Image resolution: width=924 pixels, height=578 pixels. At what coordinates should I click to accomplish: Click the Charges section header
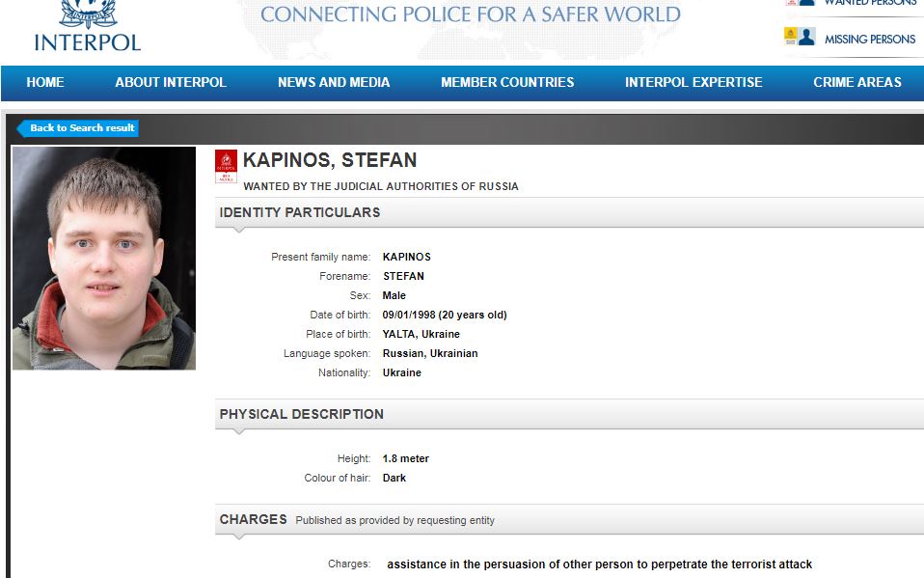click(254, 519)
